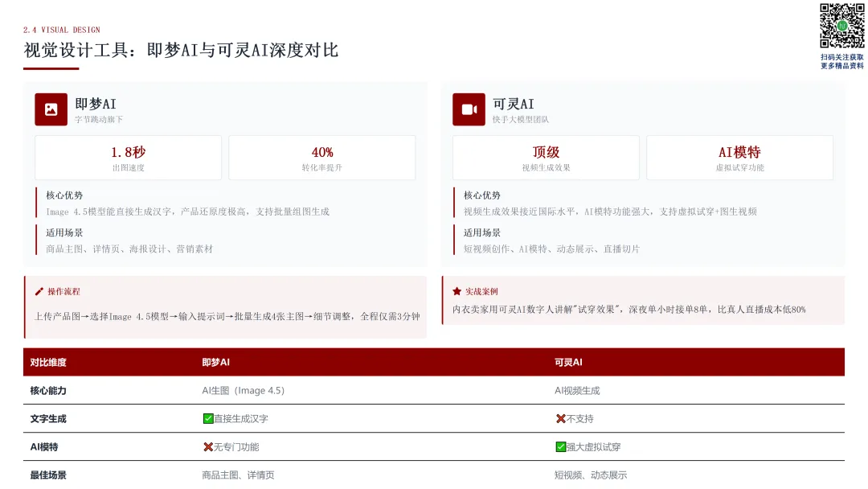The width and height of the screenshot is (868, 489).
Task: Click the AI生图 (Image 4.5) cell
Action: 244,391
